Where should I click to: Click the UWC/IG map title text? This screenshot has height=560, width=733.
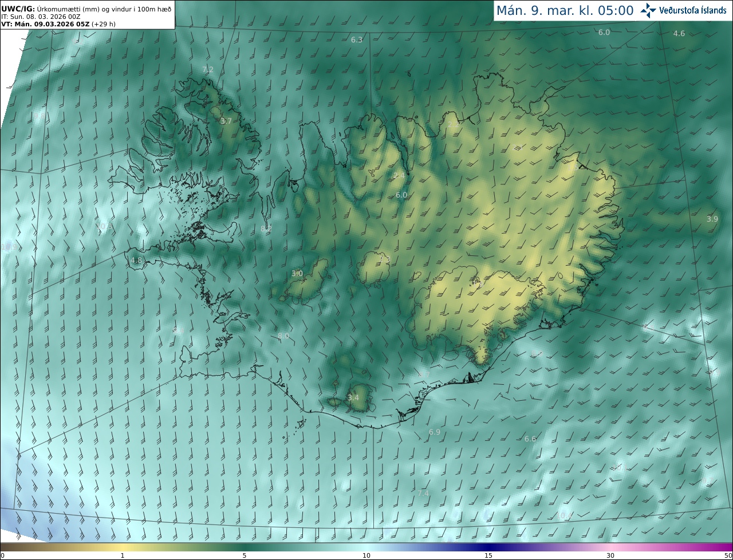click(86, 9)
